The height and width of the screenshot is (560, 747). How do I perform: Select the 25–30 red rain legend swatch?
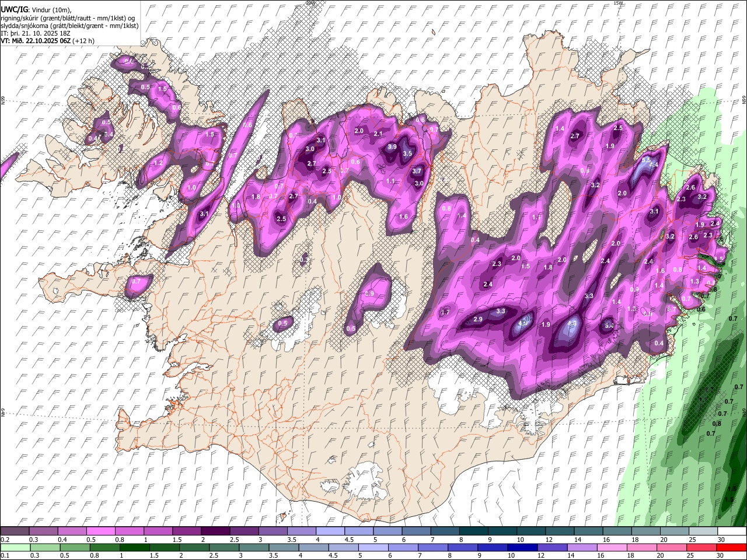click(701, 547)
